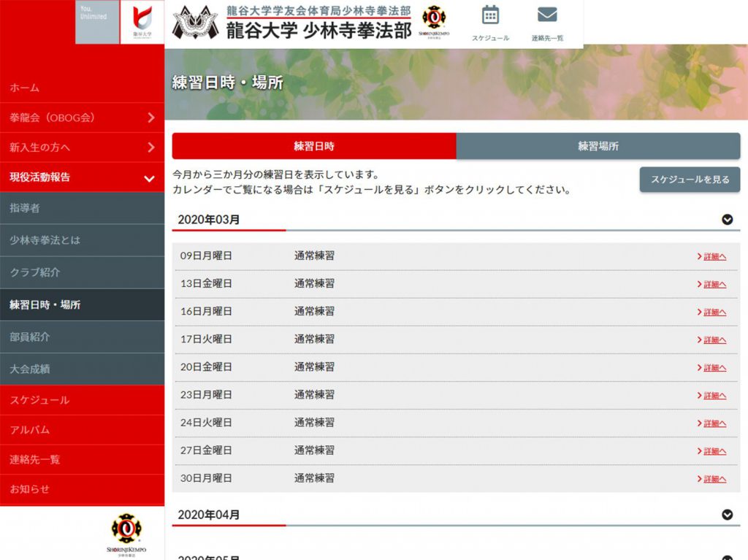Screen dimensions: 748x560
Task: Open 詳細へ link for 23日月曜日
Action: coord(711,396)
